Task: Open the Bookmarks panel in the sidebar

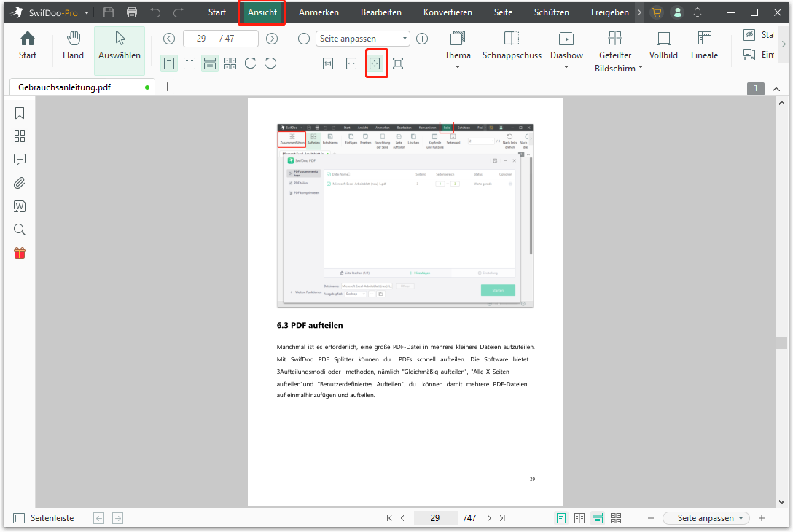Action: [x=20, y=113]
